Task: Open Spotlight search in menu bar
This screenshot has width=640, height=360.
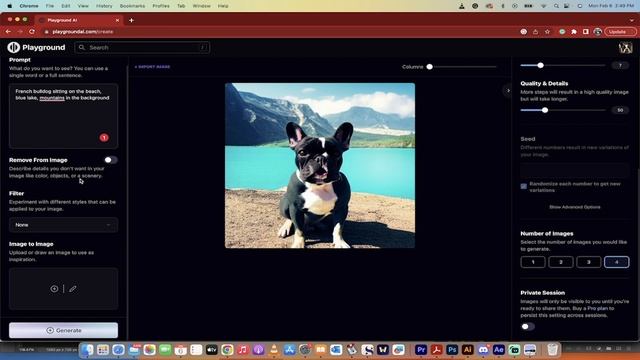Action: click(556, 6)
